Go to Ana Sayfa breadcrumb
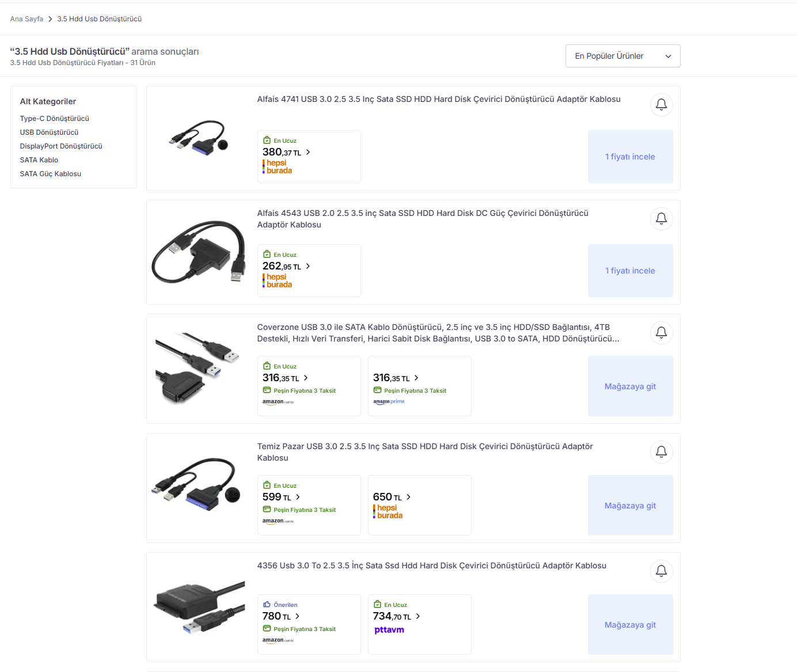This screenshot has width=797, height=672. (x=26, y=19)
